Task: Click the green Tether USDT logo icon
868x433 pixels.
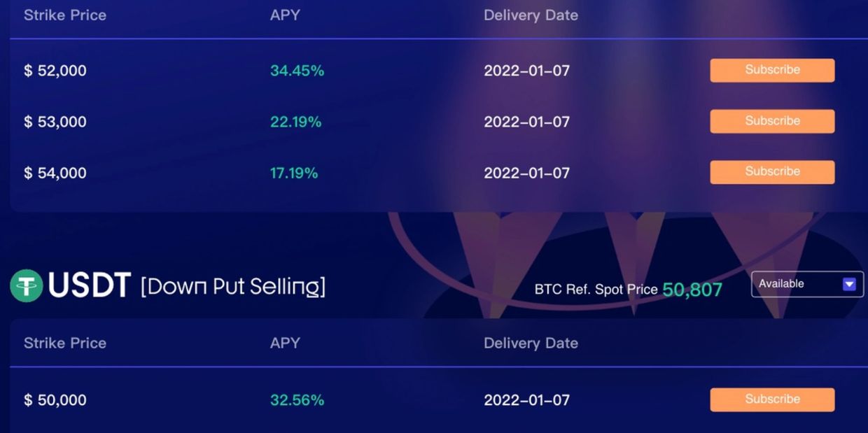Action: 27,286
